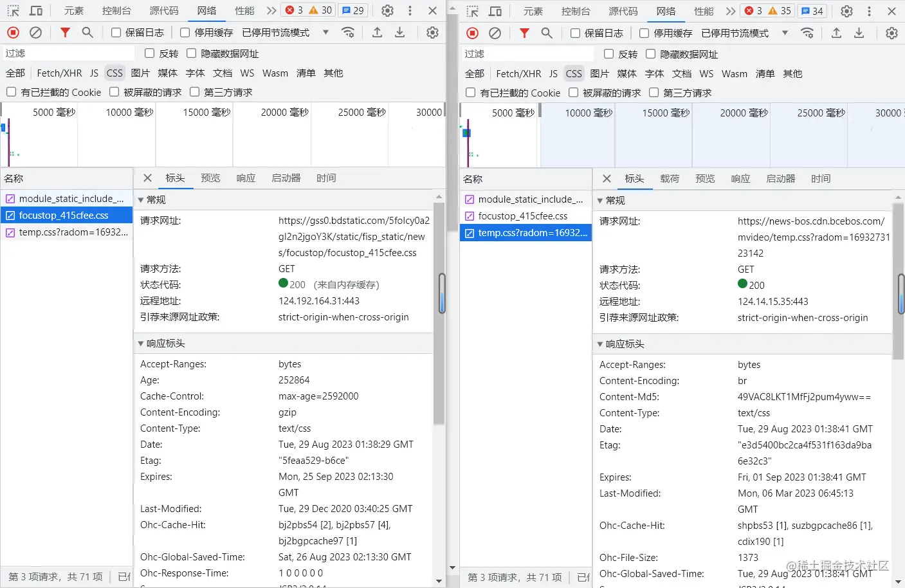
Task: Check 反转 option in left panel
Action: (x=150, y=53)
